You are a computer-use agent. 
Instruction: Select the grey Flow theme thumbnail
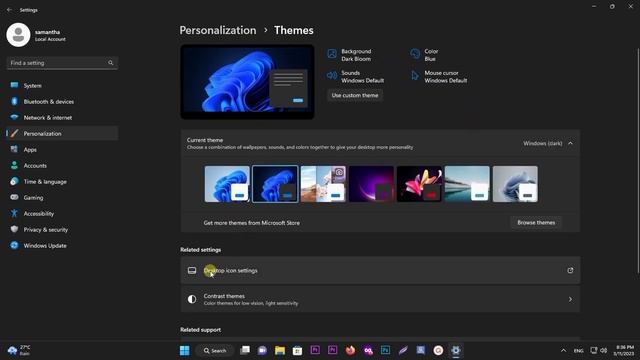pos(515,184)
